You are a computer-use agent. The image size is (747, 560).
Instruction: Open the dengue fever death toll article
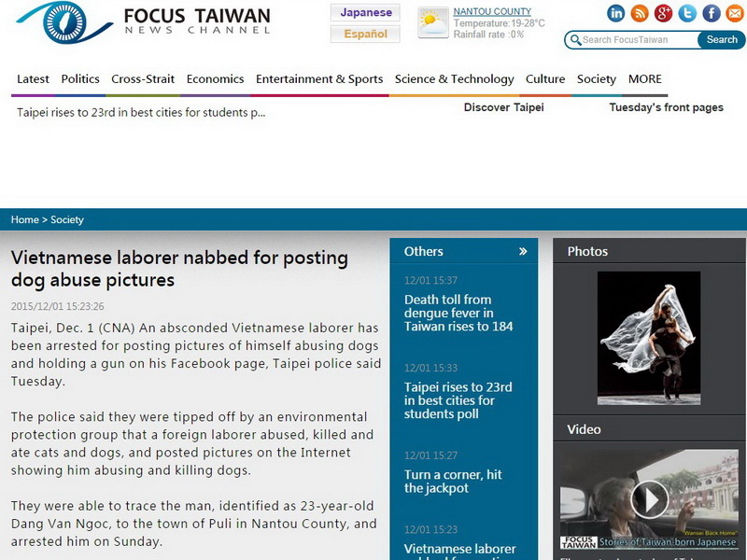(x=458, y=313)
